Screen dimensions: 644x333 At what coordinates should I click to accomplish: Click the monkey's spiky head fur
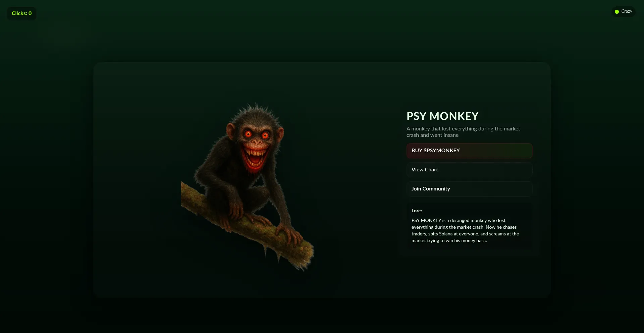[257, 112]
